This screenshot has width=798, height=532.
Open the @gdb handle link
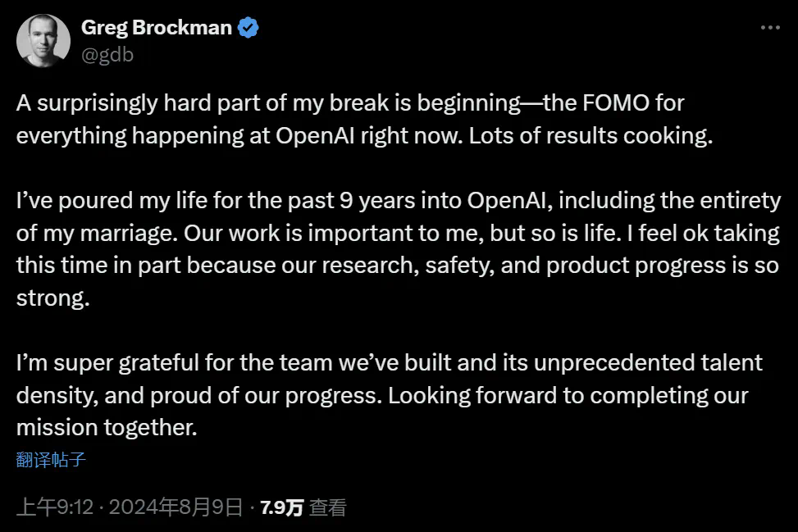pyautogui.click(x=107, y=54)
